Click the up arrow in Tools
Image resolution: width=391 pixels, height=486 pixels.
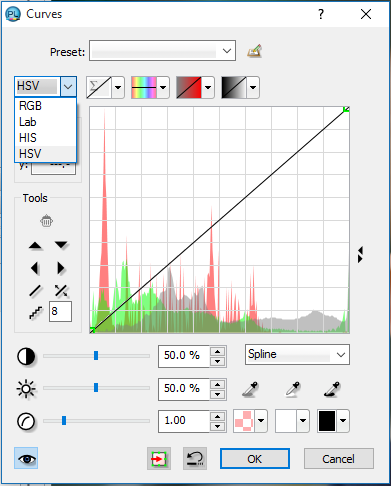[35, 246]
